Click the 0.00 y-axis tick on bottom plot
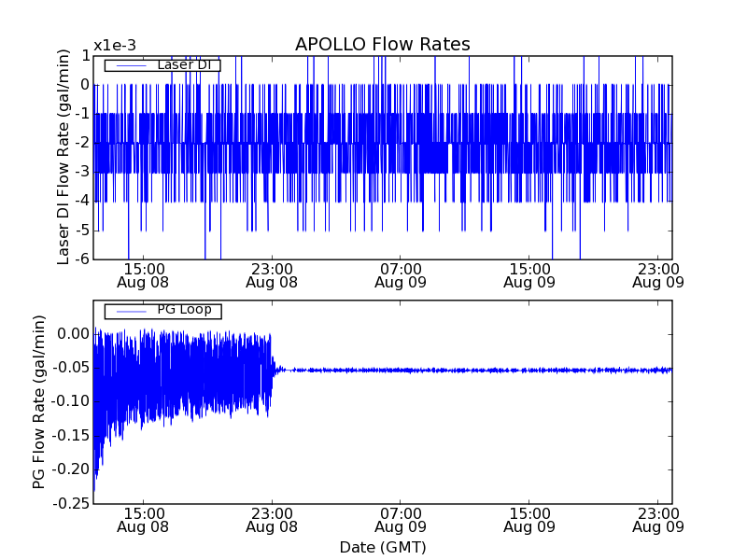 (x=74, y=333)
